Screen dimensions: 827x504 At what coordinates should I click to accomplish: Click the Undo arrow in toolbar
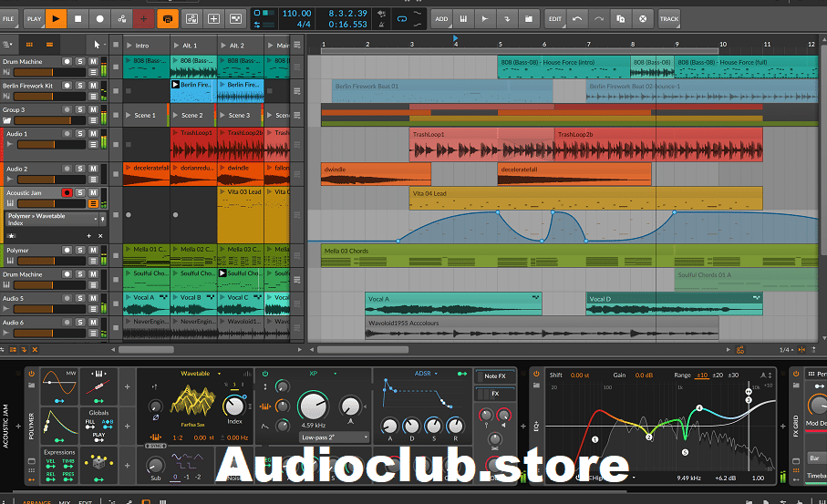(x=577, y=18)
